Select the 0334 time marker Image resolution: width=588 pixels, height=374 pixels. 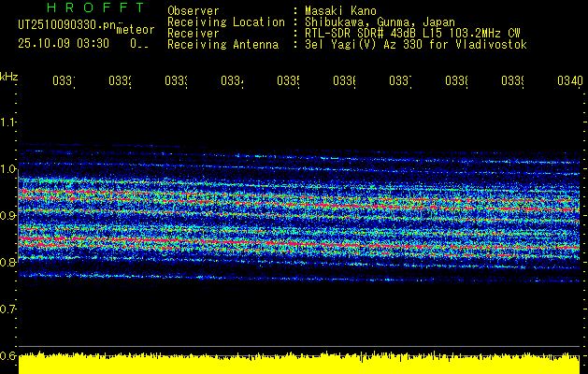click(x=232, y=81)
